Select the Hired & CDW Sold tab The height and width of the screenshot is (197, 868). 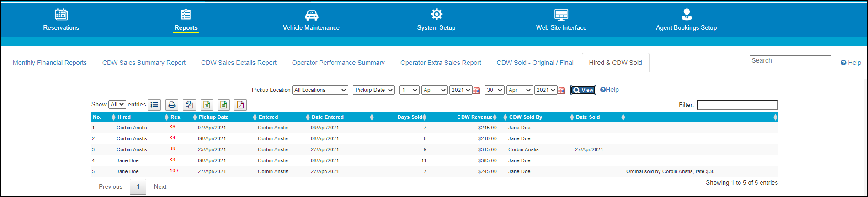click(615, 63)
